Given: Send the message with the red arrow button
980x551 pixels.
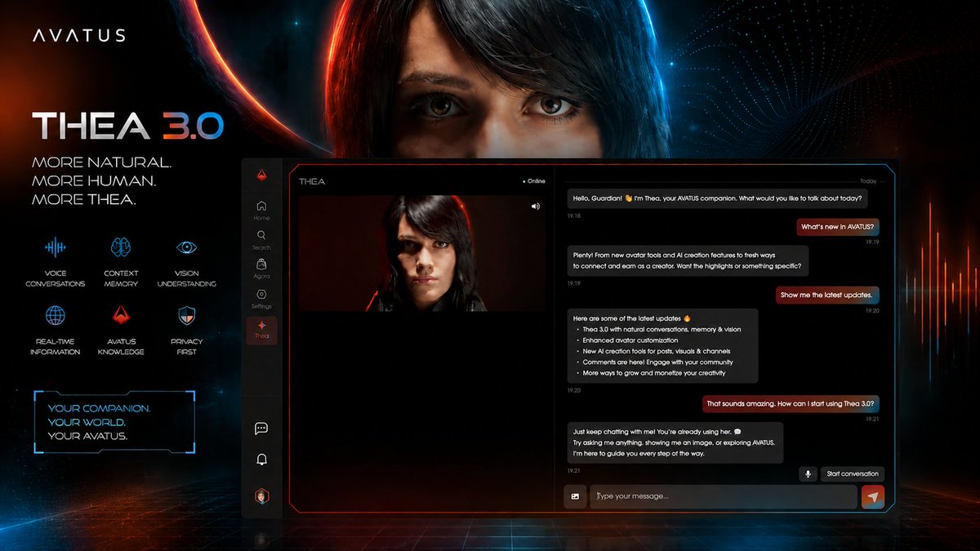Looking at the screenshot, I should (873, 496).
